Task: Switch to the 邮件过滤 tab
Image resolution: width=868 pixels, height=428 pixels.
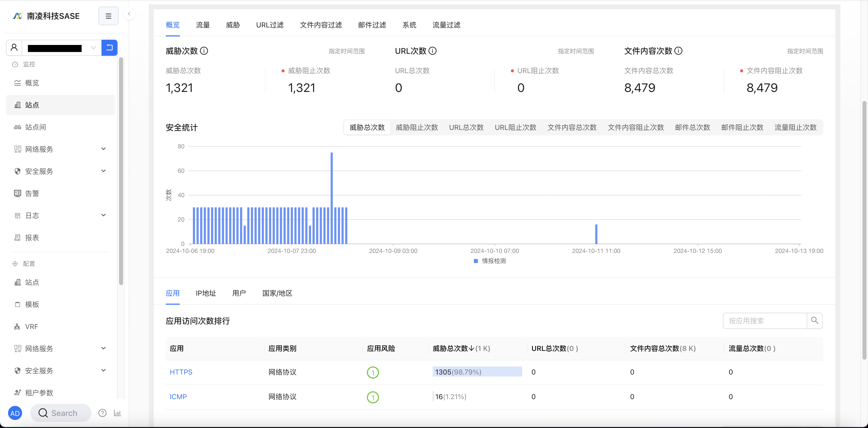Action: click(372, 25)
